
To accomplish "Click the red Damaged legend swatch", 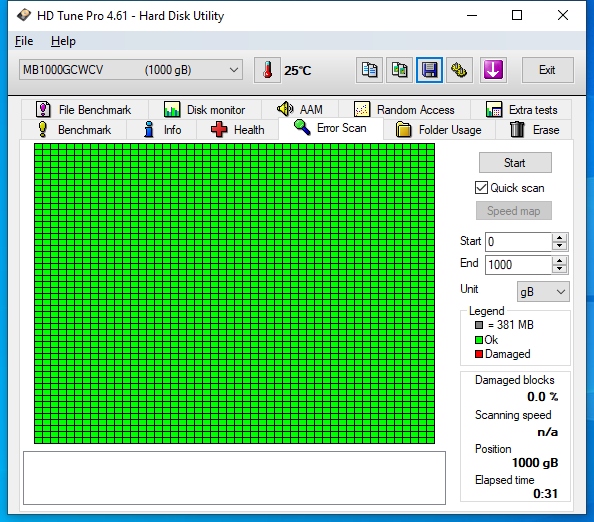I will point(479,354).
